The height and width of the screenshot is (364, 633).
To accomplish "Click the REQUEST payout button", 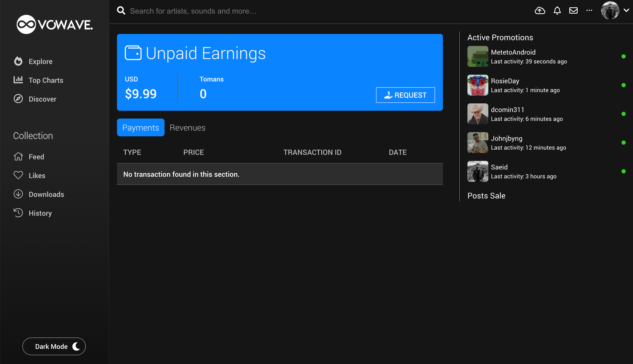I will point(405,95).
